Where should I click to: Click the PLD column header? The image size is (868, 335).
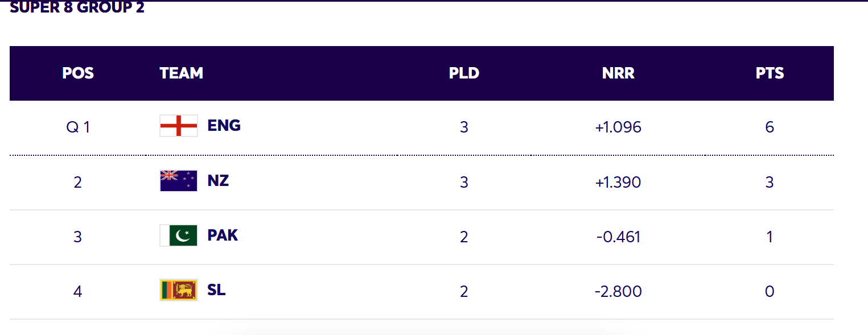[x=464, y=73]
